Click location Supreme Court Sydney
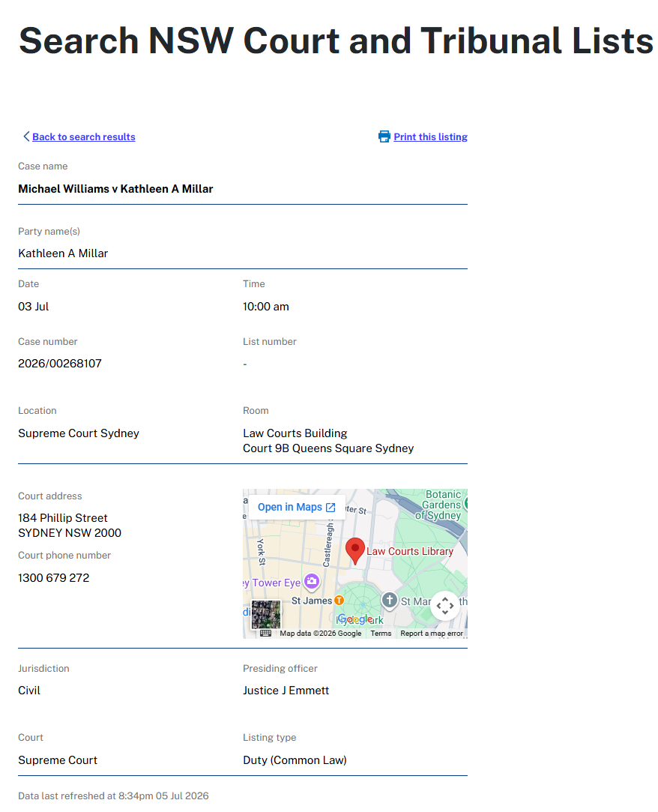This screenshot has width=658, height=812. coord(79,433)
